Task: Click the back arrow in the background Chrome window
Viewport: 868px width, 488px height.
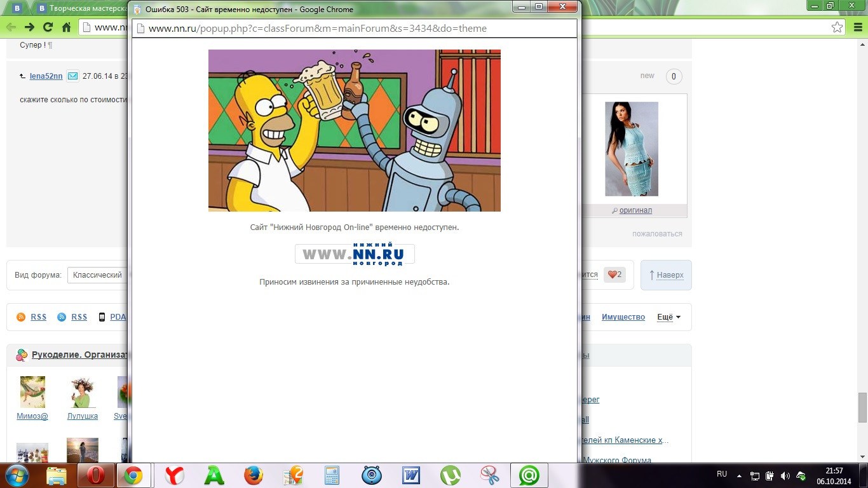Action: tap(11, 27)
